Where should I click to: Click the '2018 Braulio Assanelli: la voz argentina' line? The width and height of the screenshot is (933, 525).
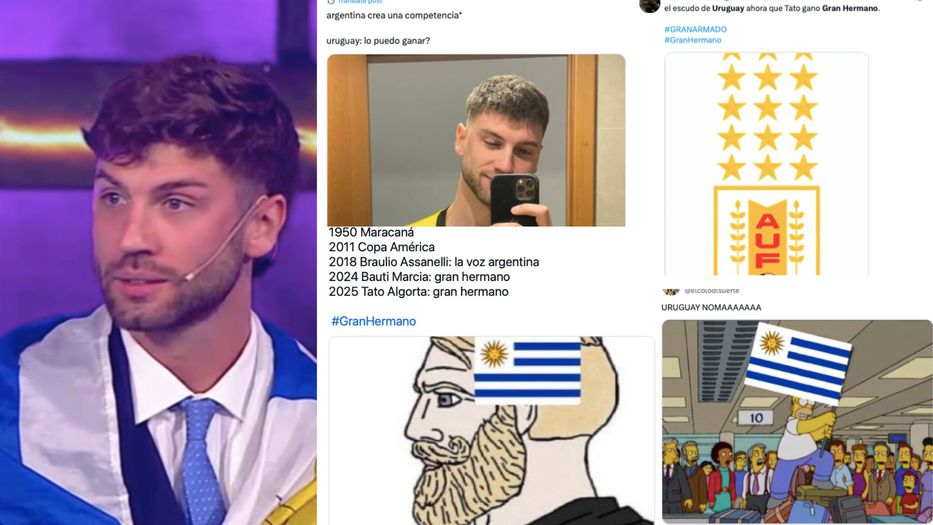434,262
